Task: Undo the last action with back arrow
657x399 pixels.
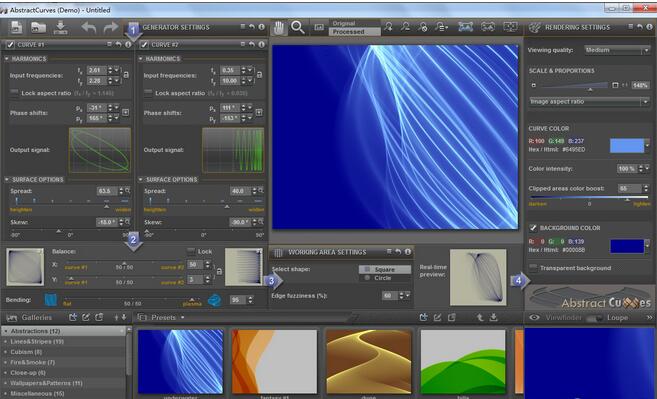Action: point(88,28)
